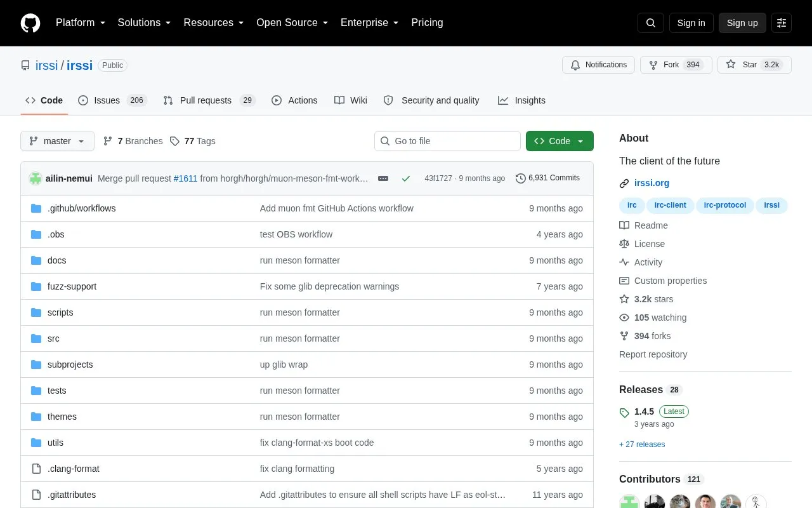Click the green check status icon

(406, 178)
